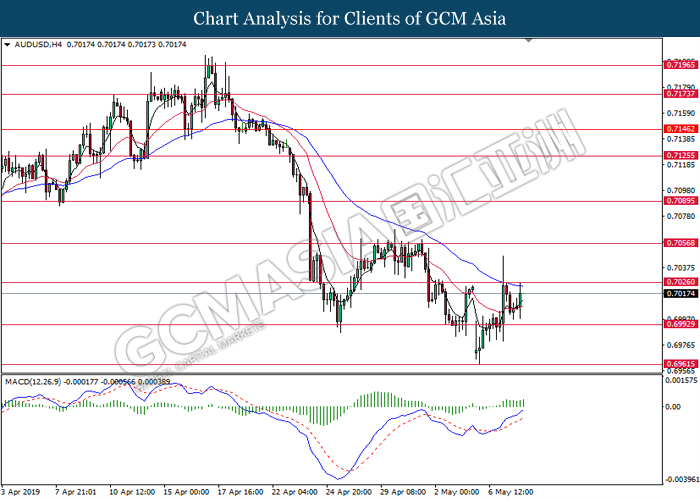Click the 0.71965 red price level tag
The image size is (700, 500).
coord(680,65)
